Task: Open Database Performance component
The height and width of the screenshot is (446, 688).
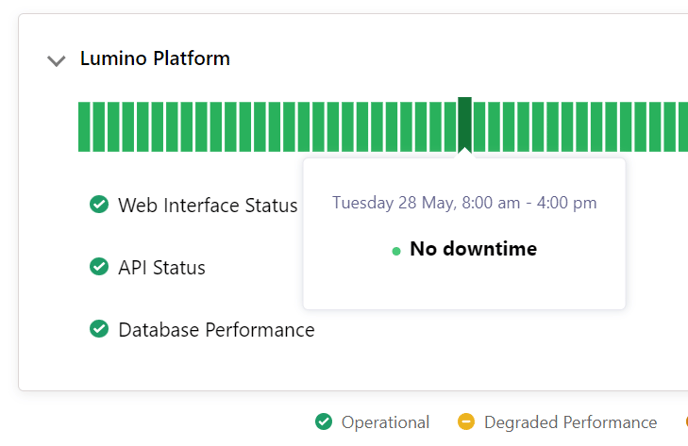Action: pyautogui.click(x=217, y=330)
